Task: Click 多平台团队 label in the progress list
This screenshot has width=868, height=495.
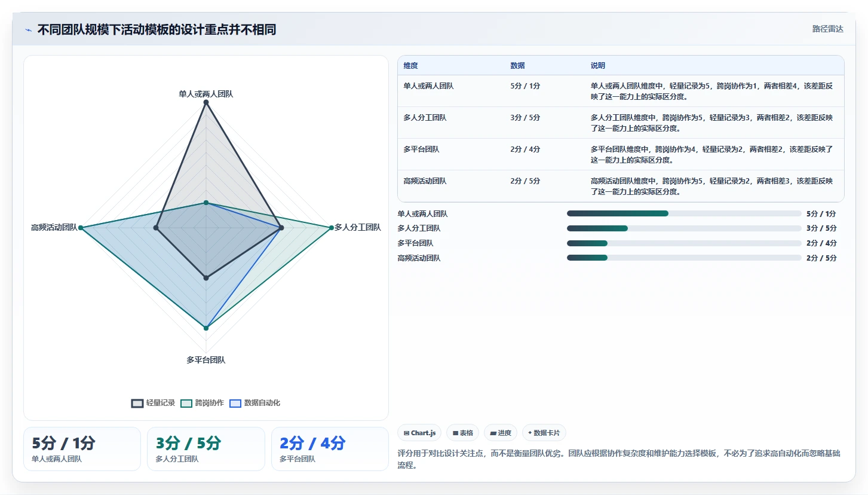Action: coord(415,243)
